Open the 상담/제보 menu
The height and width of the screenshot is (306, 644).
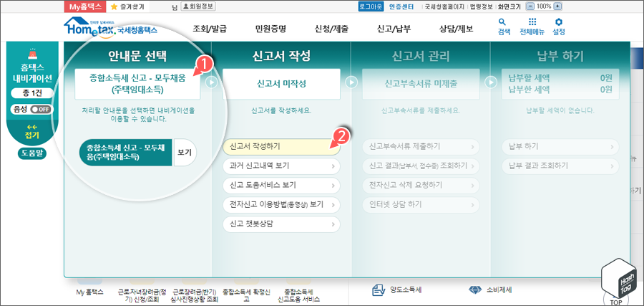456,29
